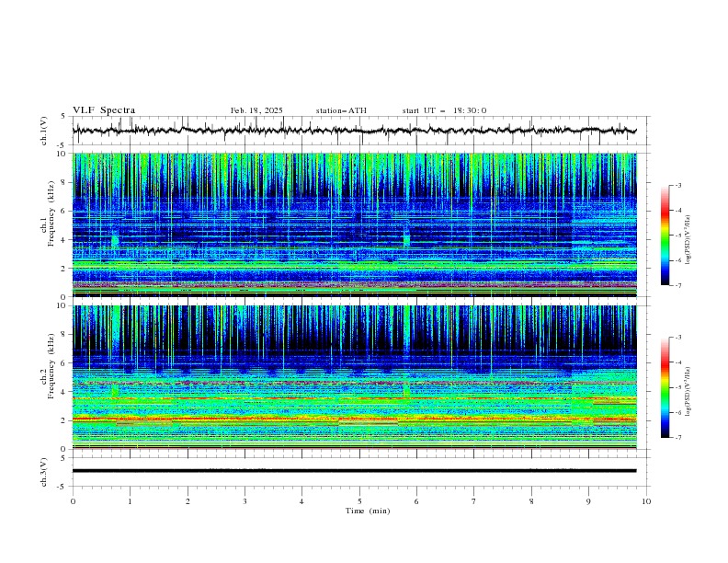
Task: Click the ch.1 voltage waveform trace
Action: [354, 131]
